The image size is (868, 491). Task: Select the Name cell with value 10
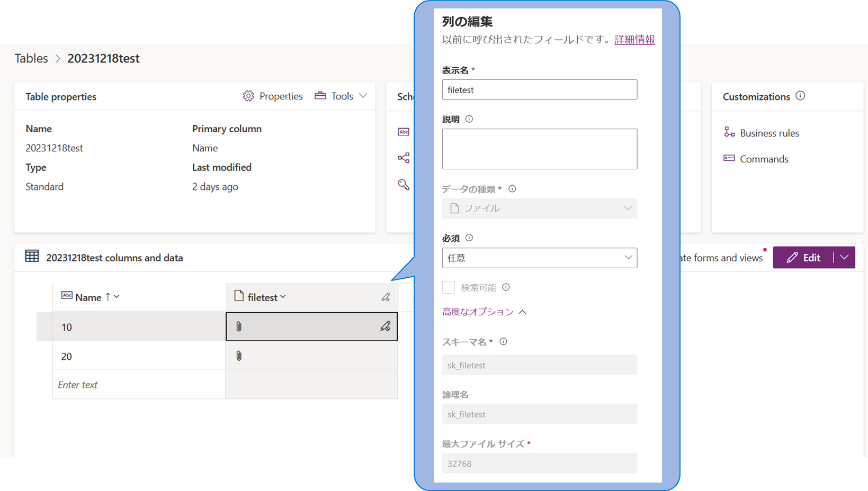click(x=139, y=327)
